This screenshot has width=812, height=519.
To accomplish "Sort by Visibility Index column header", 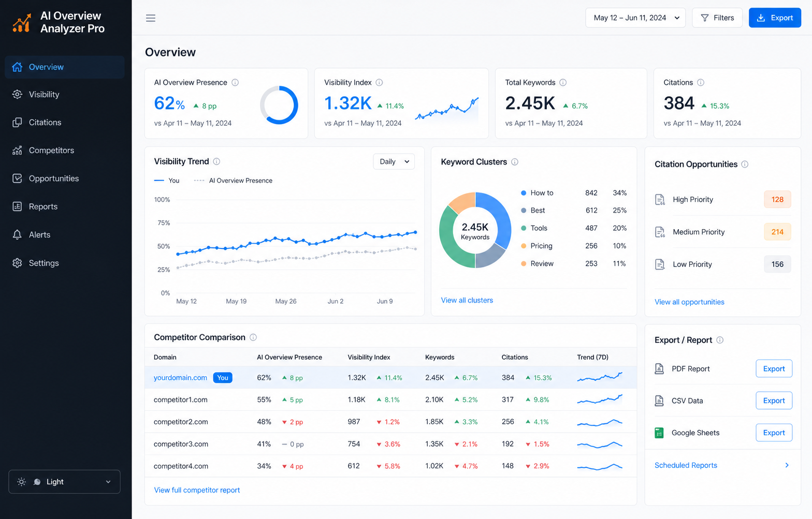I will tap(369, 358).
